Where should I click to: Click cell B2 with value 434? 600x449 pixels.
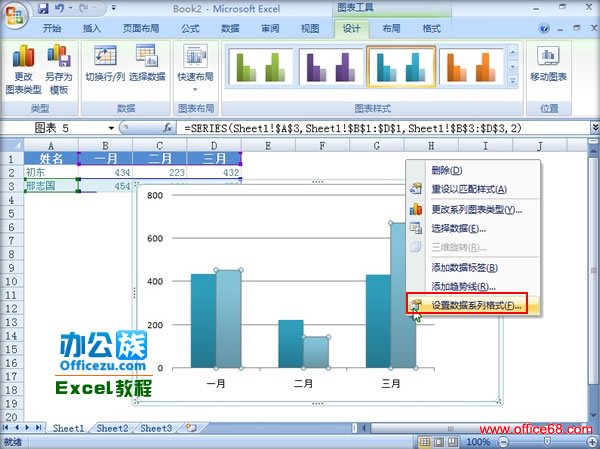coord(105,172)
